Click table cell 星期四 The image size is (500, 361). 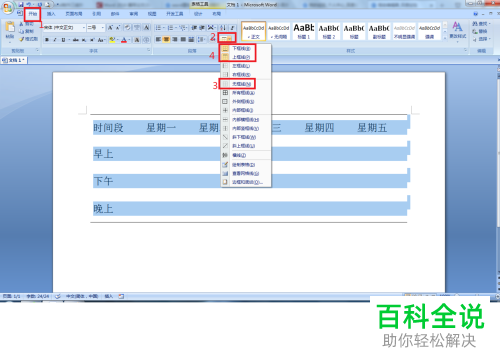coord(319,128)
